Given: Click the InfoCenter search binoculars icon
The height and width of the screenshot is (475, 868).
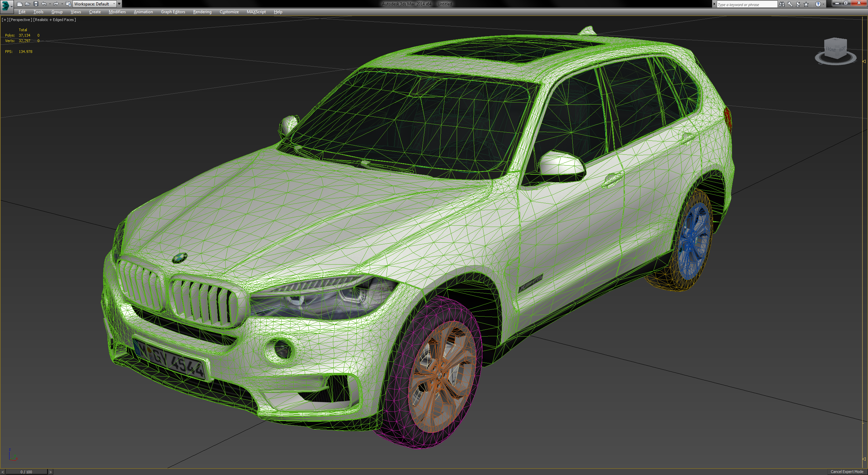Looking at the screenshot, I should (x=782, y=4).
